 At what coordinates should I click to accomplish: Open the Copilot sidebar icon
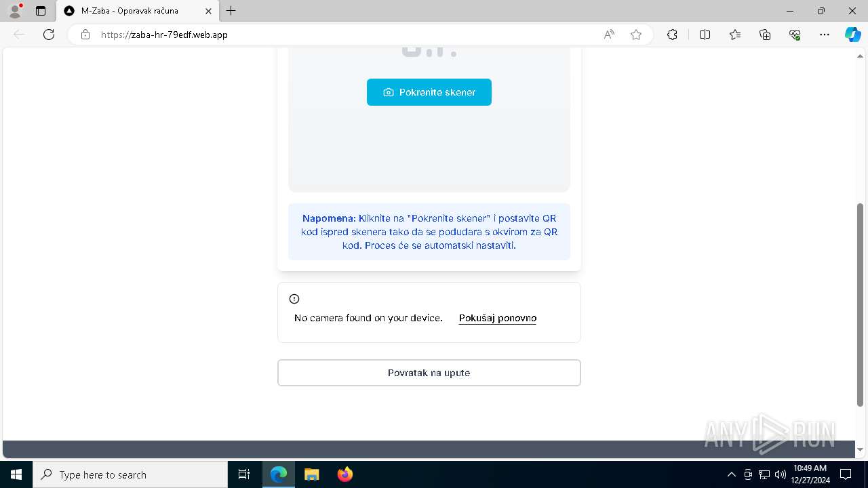tap(852, 35)
